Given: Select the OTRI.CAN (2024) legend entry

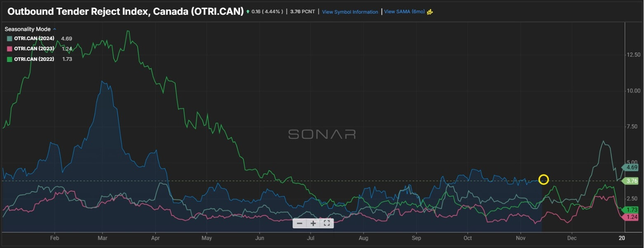Looking at the screenshot, I should coord(34,38).
